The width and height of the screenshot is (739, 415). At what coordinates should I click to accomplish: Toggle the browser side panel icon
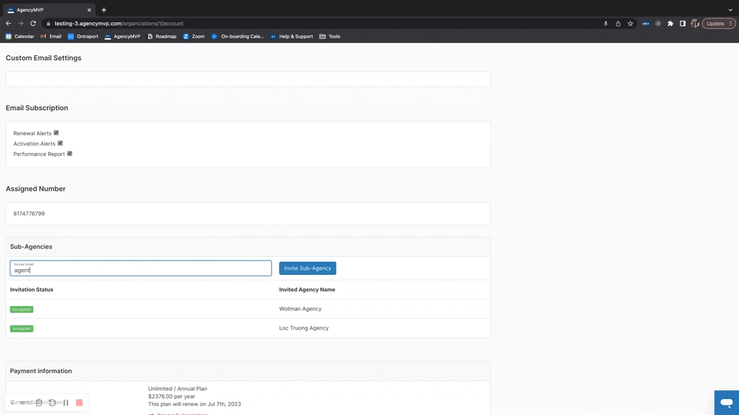click(682, 24)
